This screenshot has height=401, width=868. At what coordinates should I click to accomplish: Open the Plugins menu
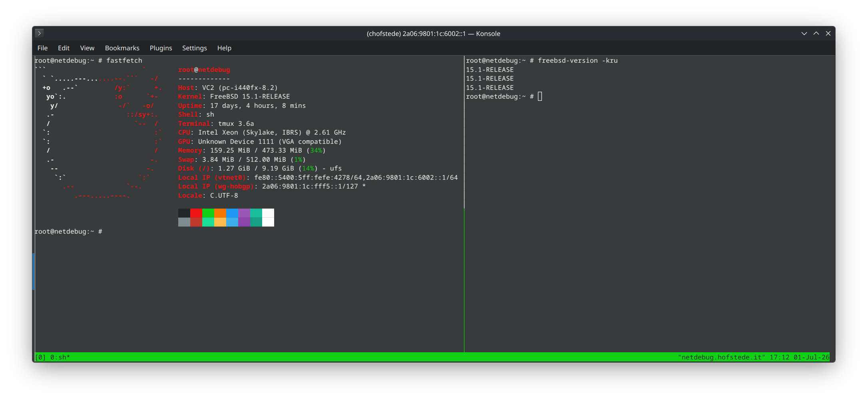point(161,48)
